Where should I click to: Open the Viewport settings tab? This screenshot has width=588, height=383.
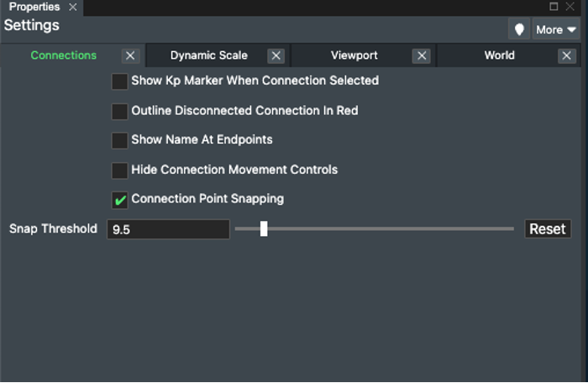(x=354, y=55)
